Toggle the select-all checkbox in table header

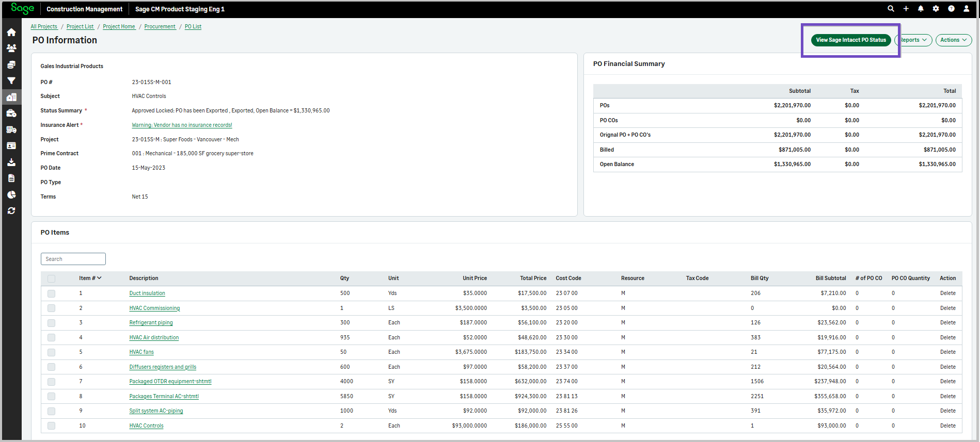51,279
